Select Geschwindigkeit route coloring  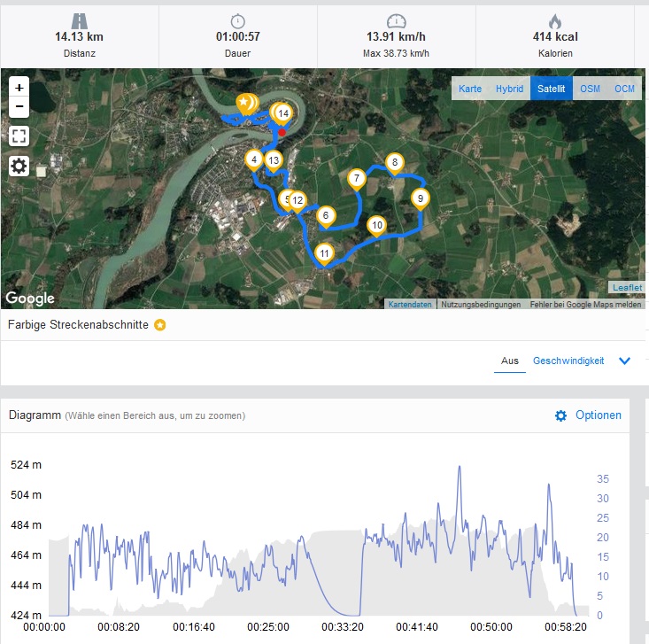click(568, 361)
